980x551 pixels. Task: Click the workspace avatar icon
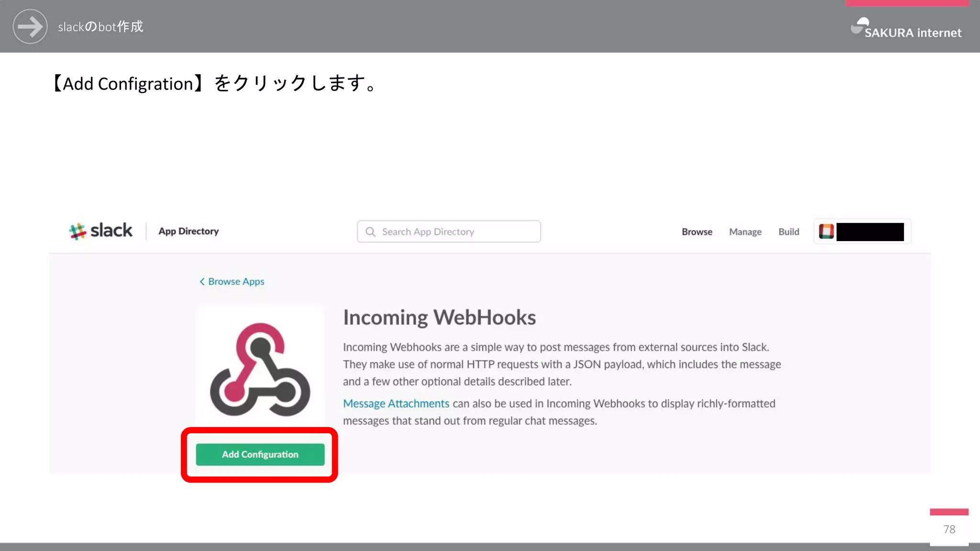click(826, 231)
